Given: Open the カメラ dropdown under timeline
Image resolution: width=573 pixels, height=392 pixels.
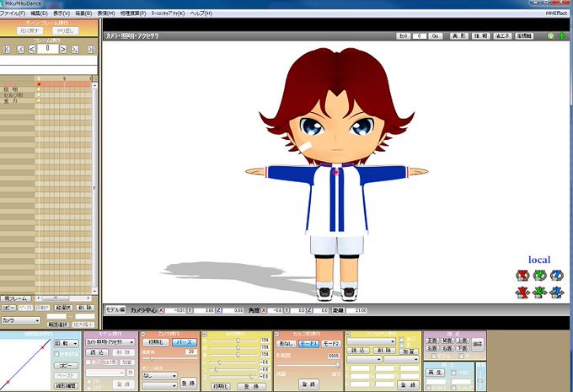Looking at the screenshot, I should click(20, 320).
